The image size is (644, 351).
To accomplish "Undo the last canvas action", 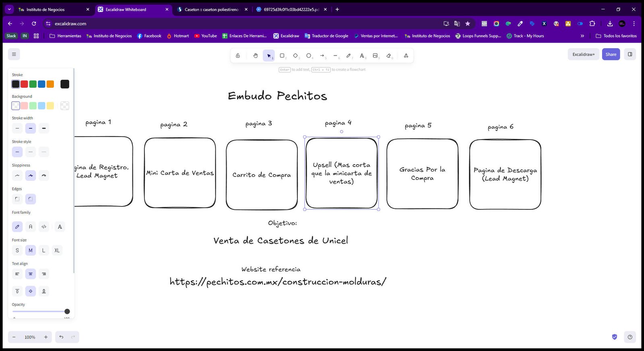I will pos(61,337).
